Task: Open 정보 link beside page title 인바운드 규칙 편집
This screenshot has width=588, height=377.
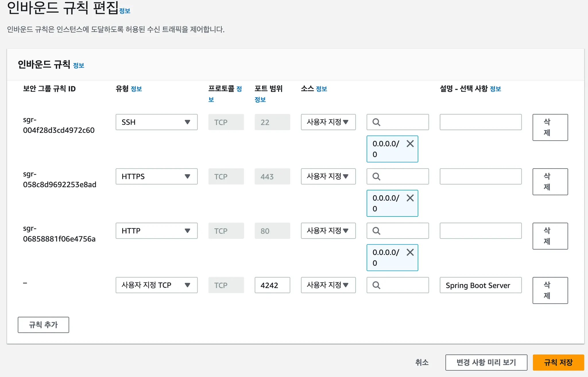Action: 125,11
